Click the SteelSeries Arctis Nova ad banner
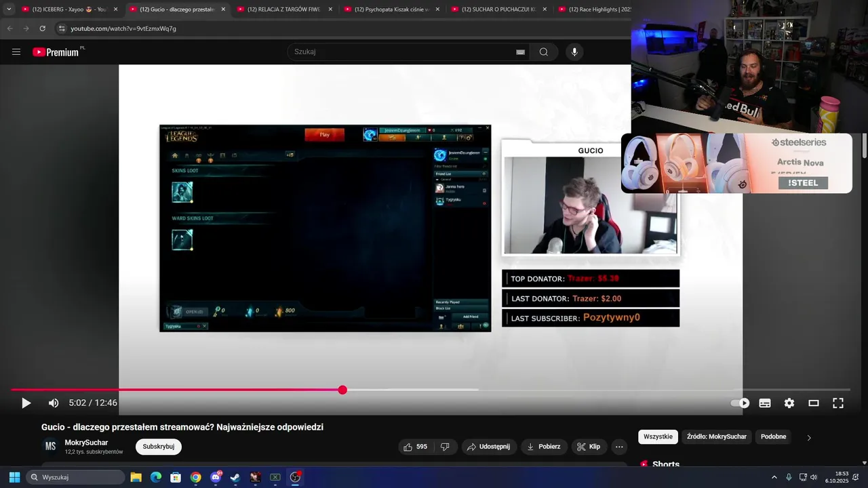 pyautogui.click(x=737, y=163)
